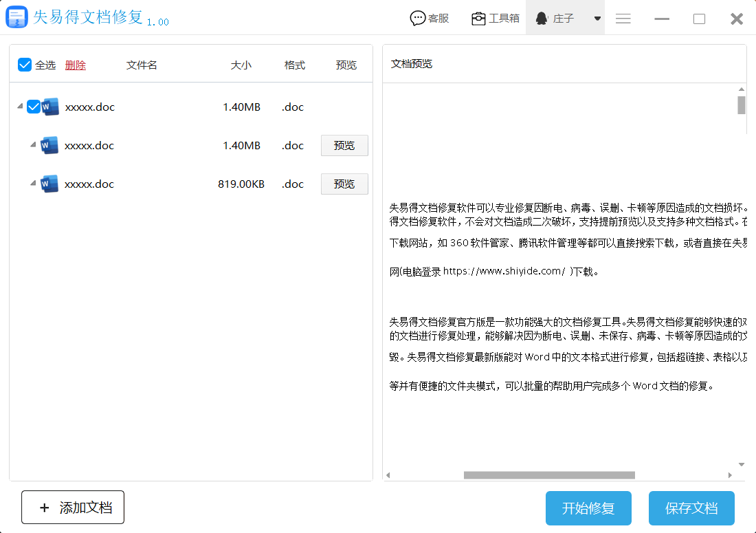
Task: Expand the dropdown arrow next to 庄子
Action: 597,19
